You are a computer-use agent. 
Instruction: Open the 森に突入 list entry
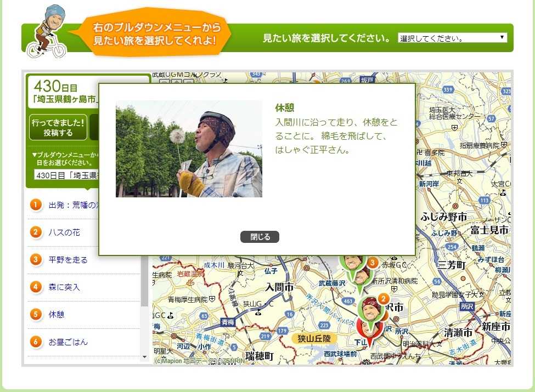(x=64, y=287)
